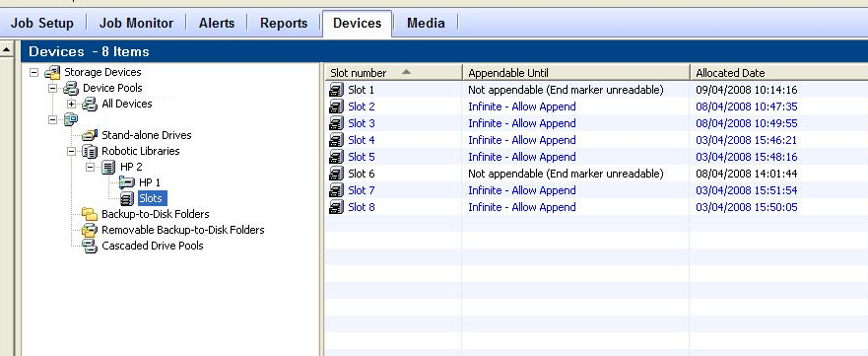This screenshot has width=868, height=356.
Task: Sort by the Allocated Date column header
Action: 779,73
